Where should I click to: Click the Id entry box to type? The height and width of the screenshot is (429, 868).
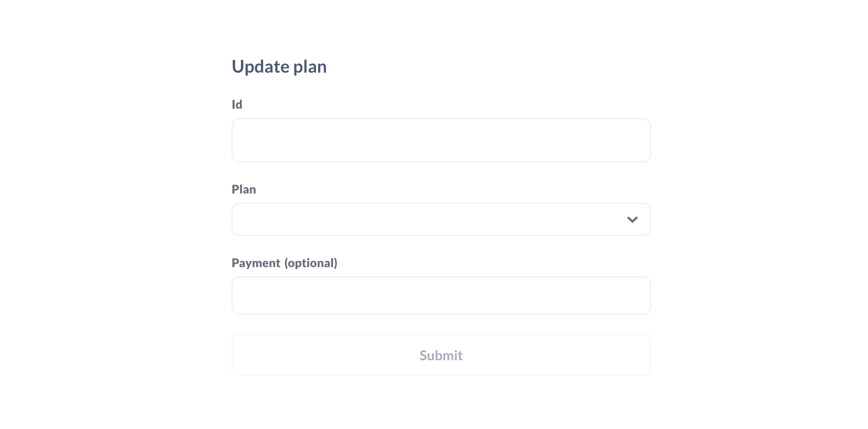click(x=440, y=140)
